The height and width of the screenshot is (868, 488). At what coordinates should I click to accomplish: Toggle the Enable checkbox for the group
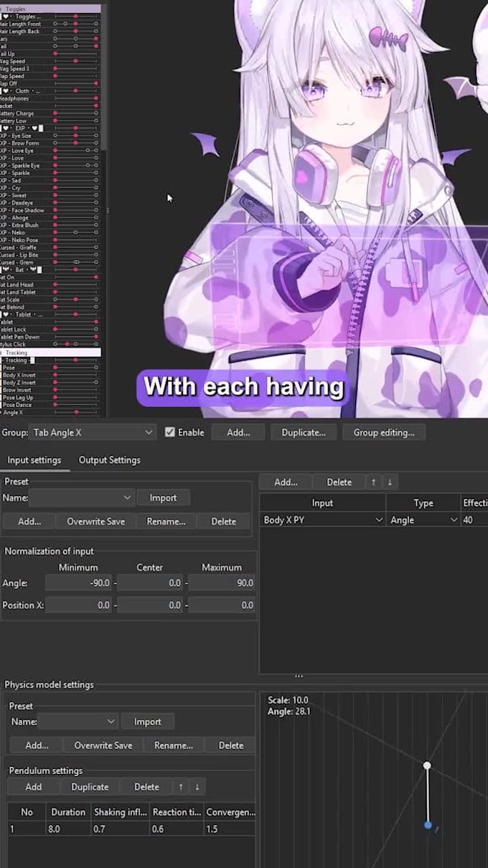coord(170,432)
